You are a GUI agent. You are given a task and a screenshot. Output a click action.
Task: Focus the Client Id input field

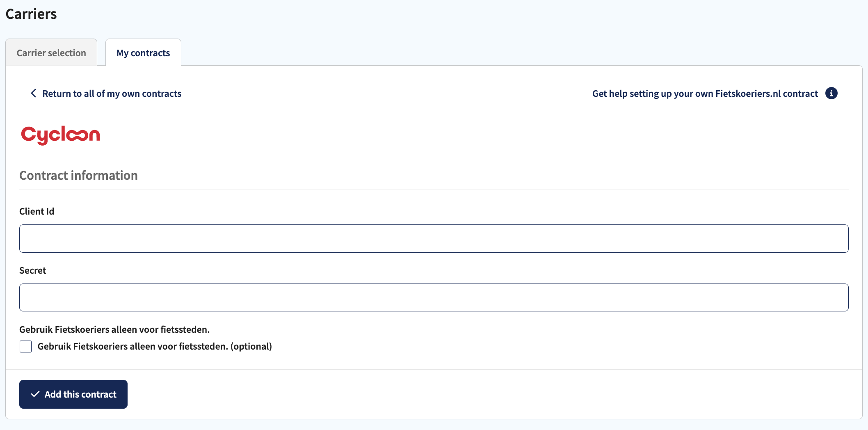[x=434, y=238]
